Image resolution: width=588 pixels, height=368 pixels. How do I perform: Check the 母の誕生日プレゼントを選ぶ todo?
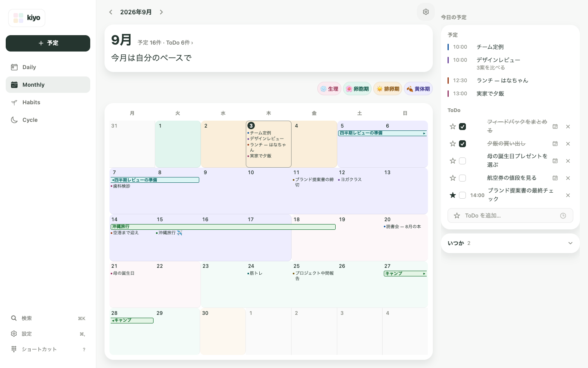(462, 161)
